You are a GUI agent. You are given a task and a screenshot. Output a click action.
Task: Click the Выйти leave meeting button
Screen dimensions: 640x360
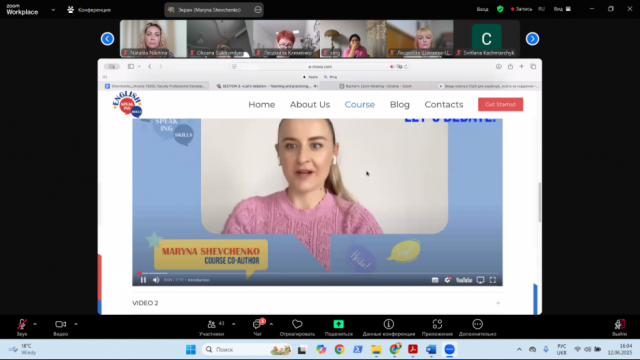coord(620,328)
